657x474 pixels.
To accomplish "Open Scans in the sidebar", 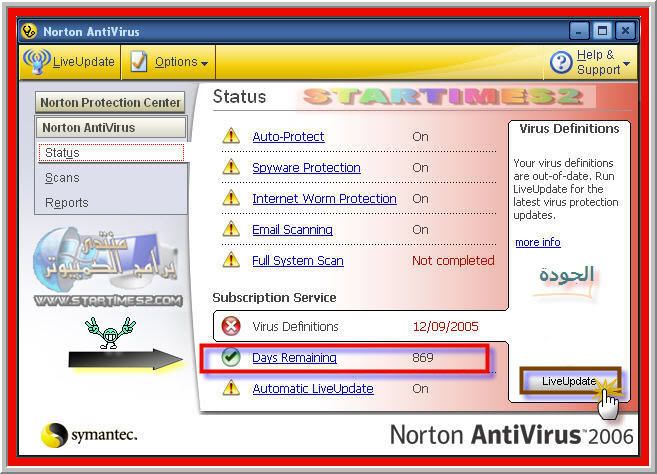I will click(x=62, y=178).
